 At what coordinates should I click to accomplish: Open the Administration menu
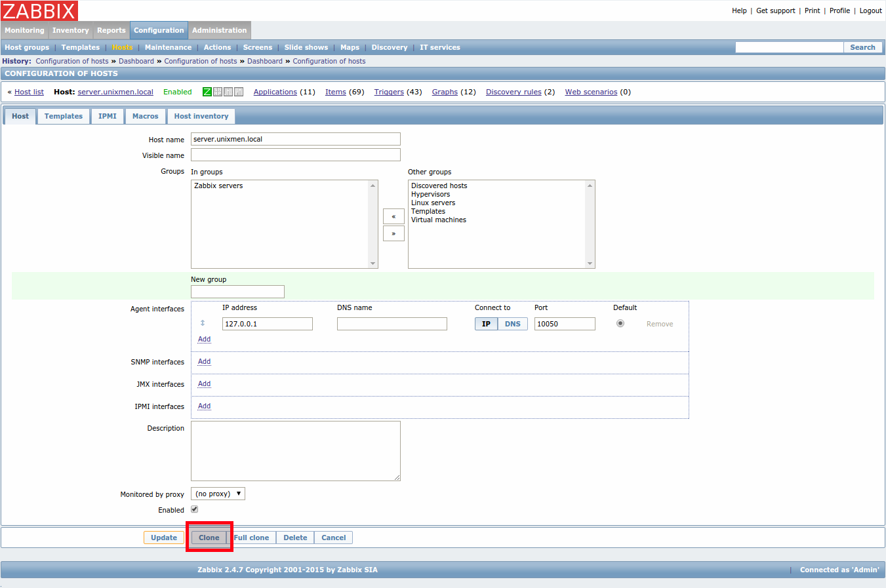[x=220, y=30]
